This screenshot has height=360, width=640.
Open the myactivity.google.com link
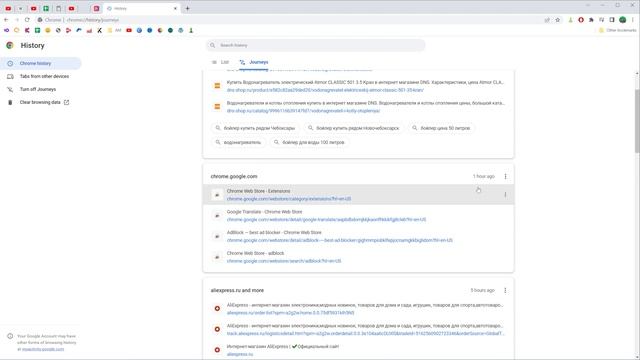pyautogui.click(x=43, y=349)
